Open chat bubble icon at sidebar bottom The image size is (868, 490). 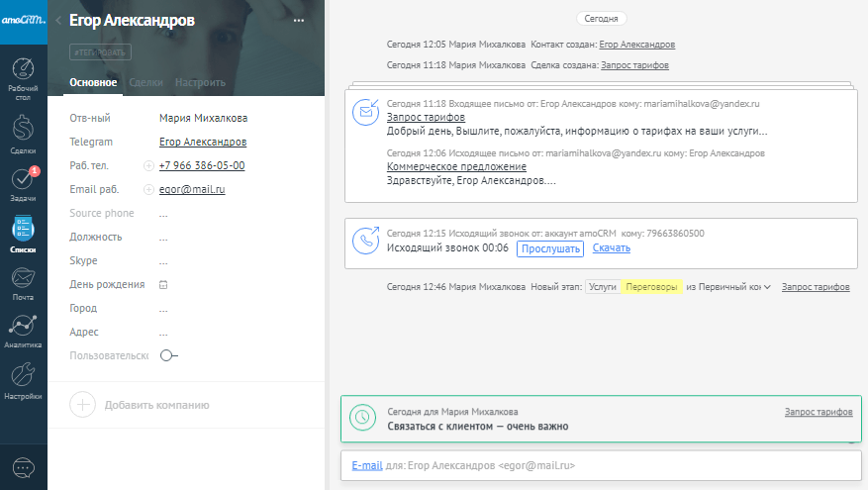tap(23, 466)
